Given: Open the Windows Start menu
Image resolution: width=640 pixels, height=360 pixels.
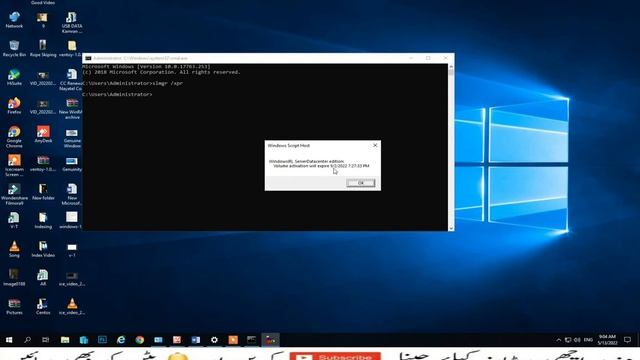Looking at the screenshot, I should 9,340.
